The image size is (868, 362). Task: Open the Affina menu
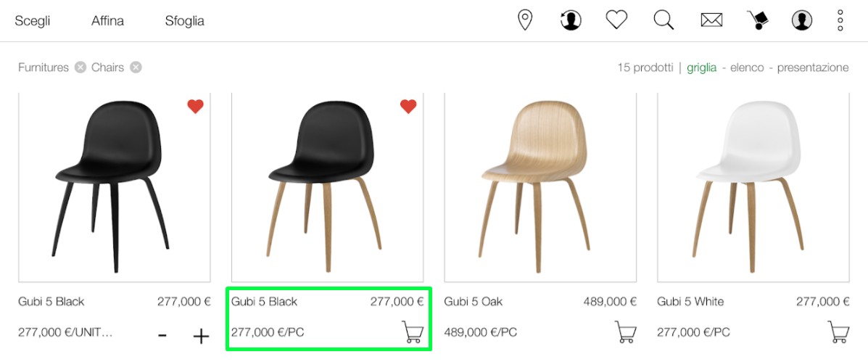pyautogui.click(x=107, y=21)
